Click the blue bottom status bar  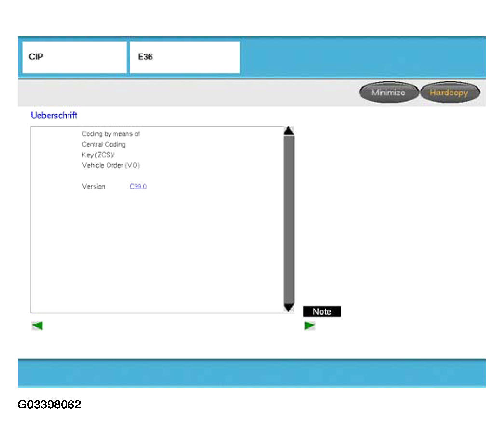point(251,373)
